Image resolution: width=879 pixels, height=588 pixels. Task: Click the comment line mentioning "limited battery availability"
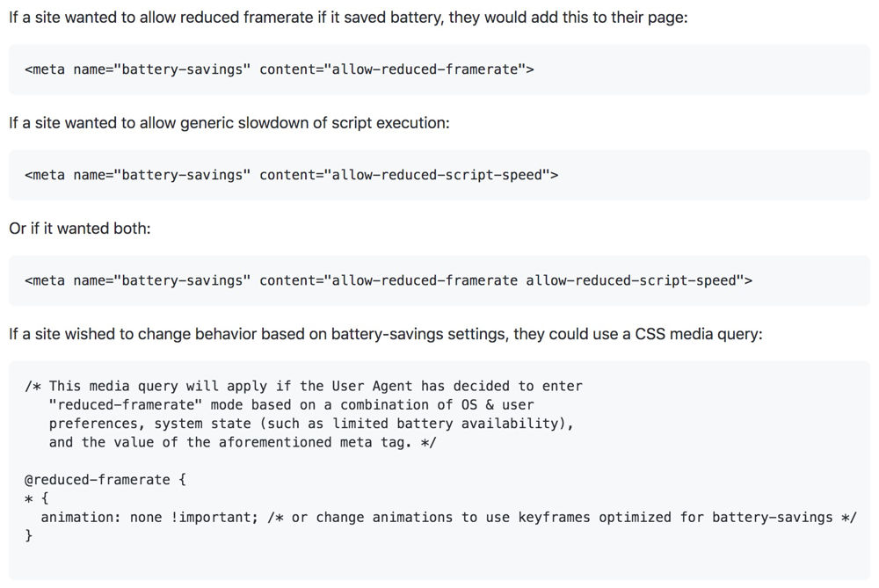click(x=311, y=423)
